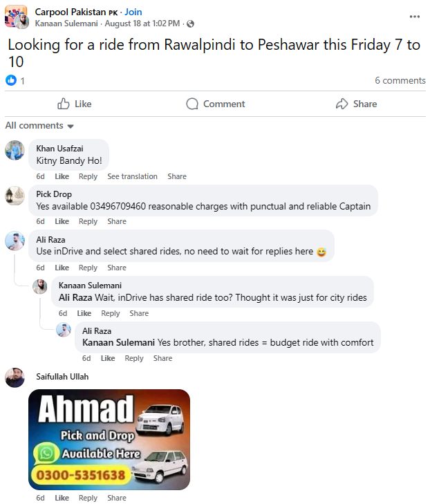The width and height of the screenshot is (430, 504).
Task: Like the Pick Drop comment
Action: [x=62, y=221]
